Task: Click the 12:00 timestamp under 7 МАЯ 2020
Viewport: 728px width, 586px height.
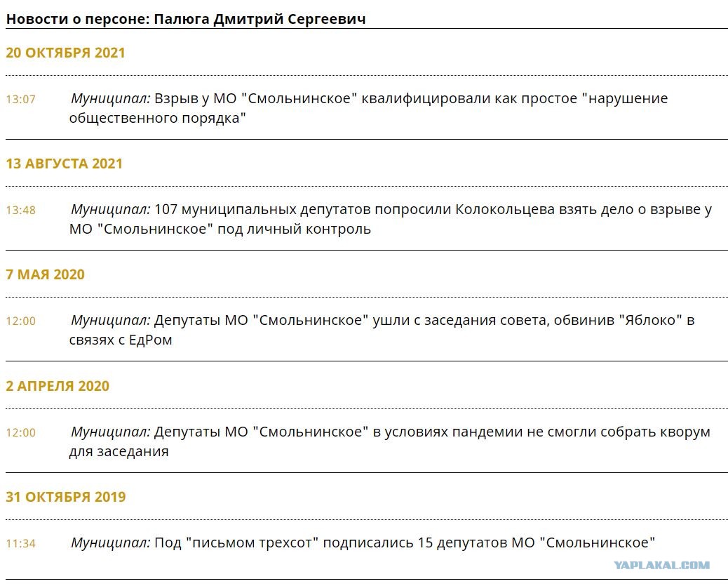Action: click(20, 321)
